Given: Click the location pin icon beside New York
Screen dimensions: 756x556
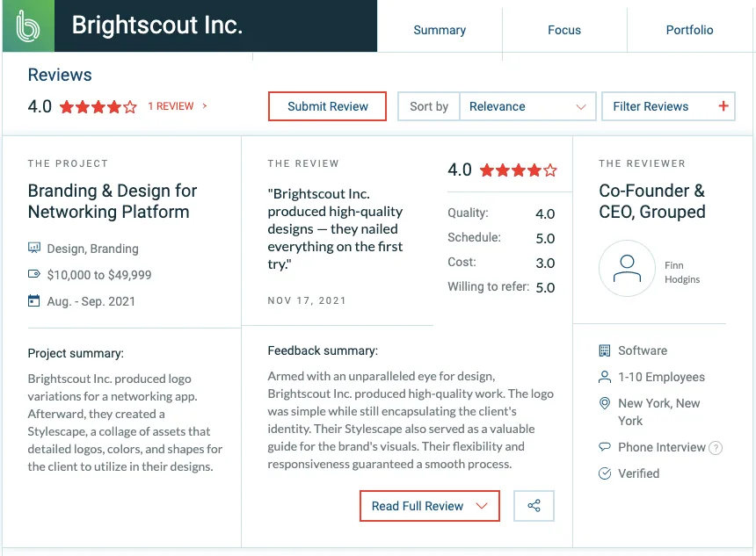Looking at the screenshot, I should click(x=604, y=403).
